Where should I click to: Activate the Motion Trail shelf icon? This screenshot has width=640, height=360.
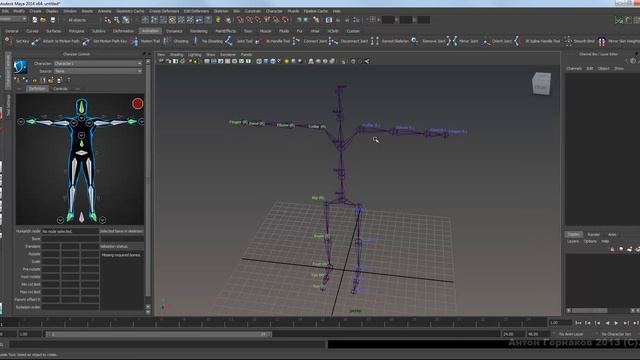[135, 41]
